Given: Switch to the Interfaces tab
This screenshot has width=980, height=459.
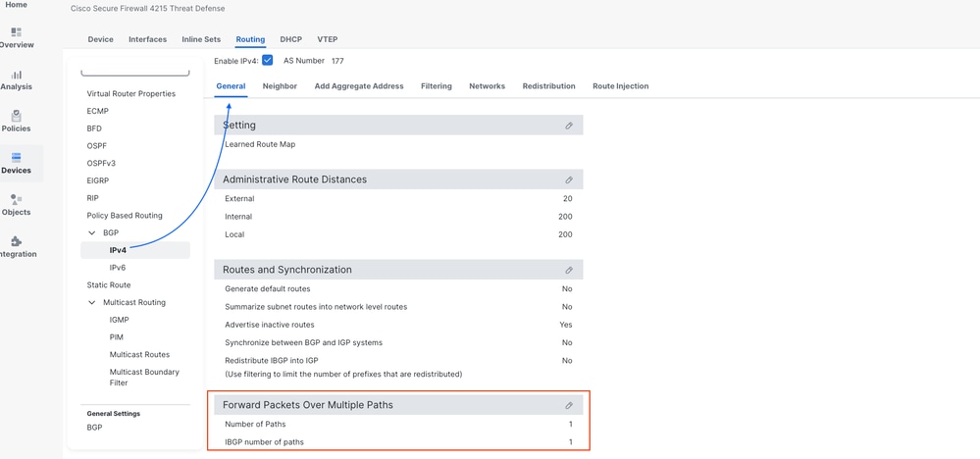Looking at the screenshot, I should (x=147, y=39).
